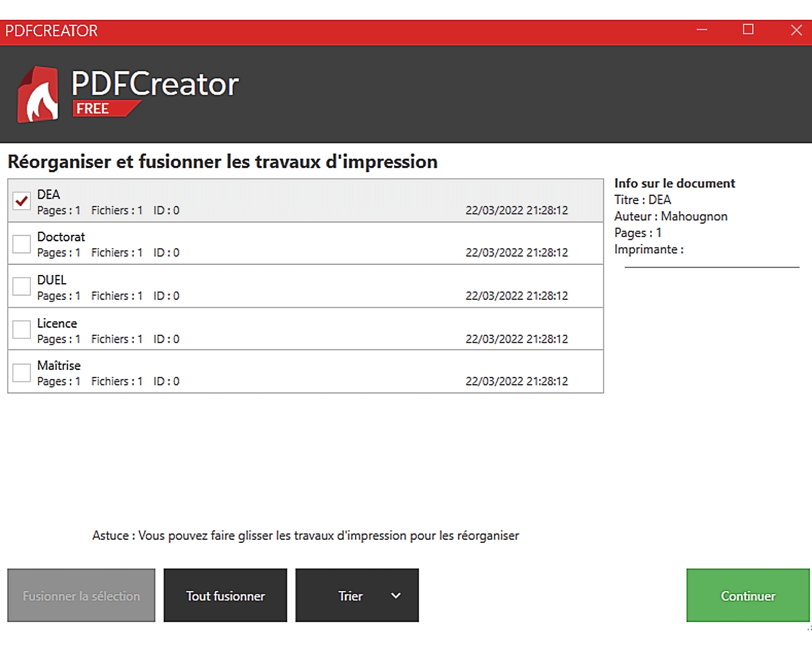Tick the DUEL print job checkbox
This screenshot has height=650, width=812.
pos(22,286)
